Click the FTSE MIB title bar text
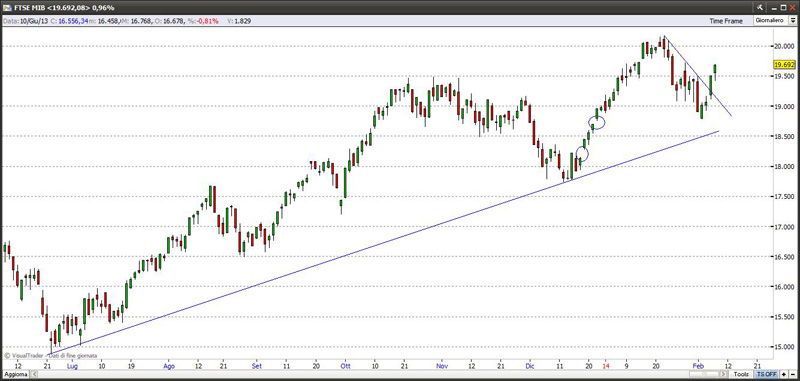The image size is (800, 381). (x=64, y=8)
